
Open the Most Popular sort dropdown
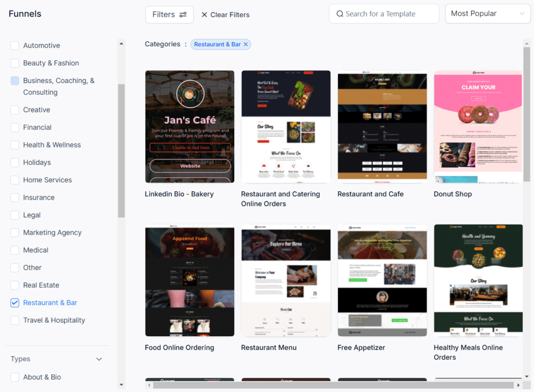click(488, 14)
